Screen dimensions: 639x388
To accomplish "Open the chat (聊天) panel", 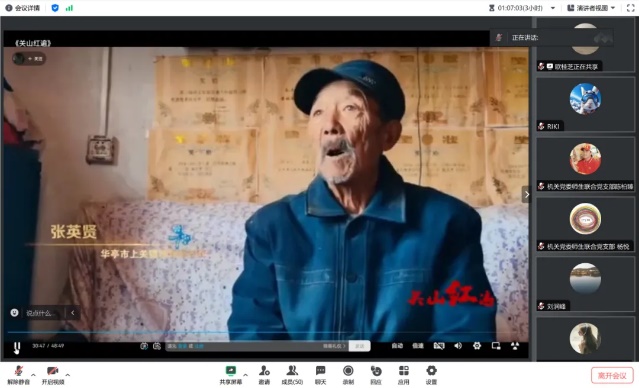I will pos(321,375).
